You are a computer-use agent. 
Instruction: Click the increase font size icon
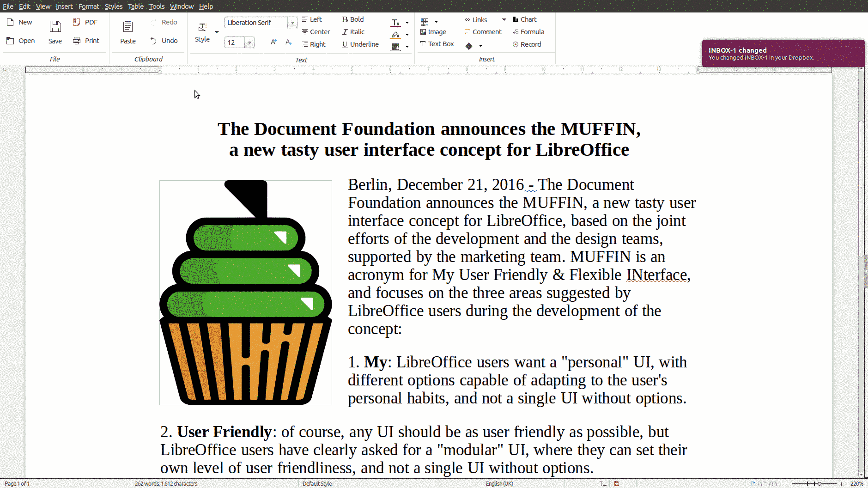[273, 42]
